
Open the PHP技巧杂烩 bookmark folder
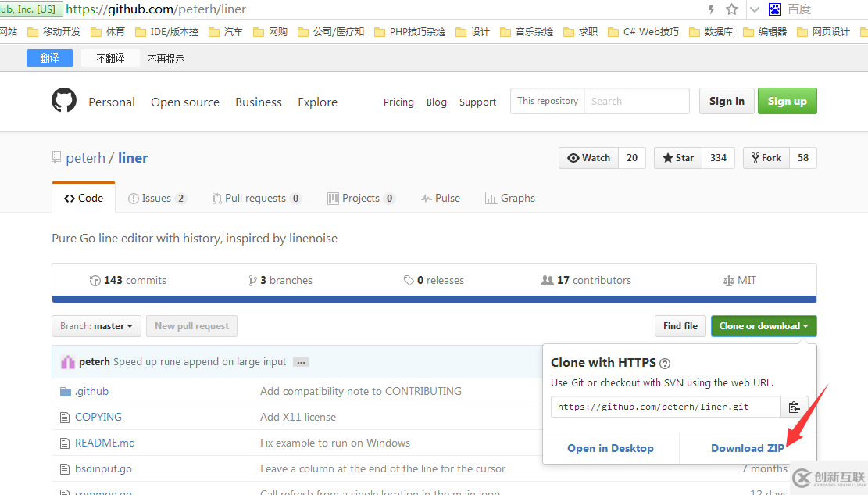click(x=409, y=31)
